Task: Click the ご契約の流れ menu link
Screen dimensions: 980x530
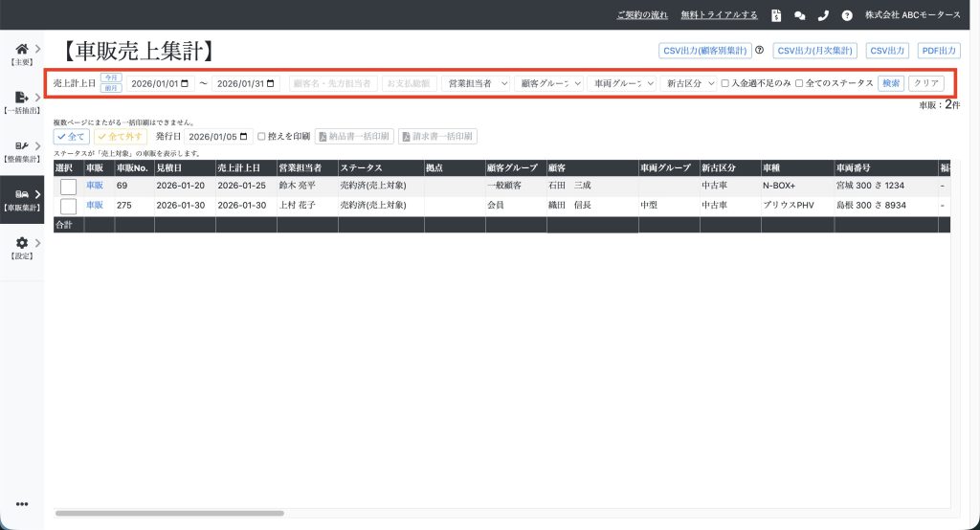Action: [x=642, y=15]
